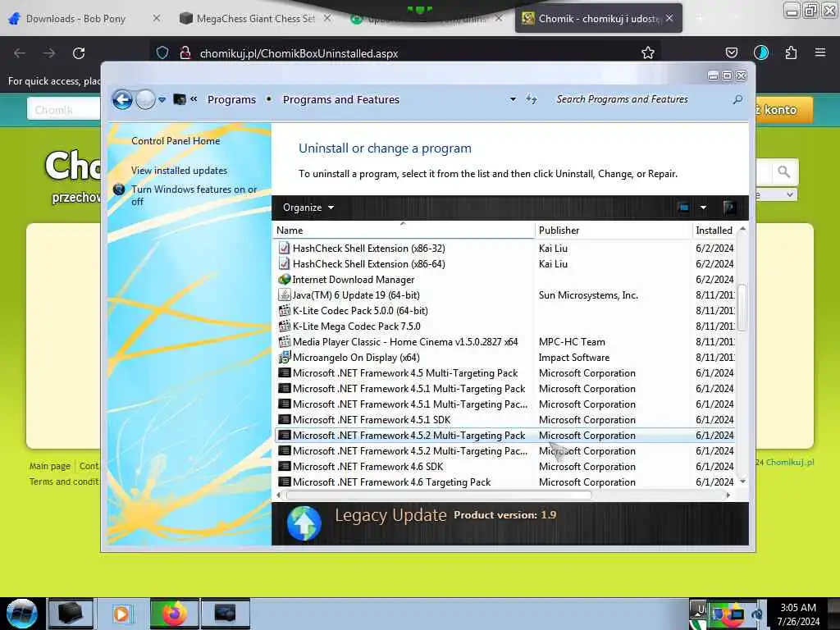Select K-Lite Mega Codec Pack 7.5.0 icon
This screenshot has width=840, height=630.
coord(284,326)
